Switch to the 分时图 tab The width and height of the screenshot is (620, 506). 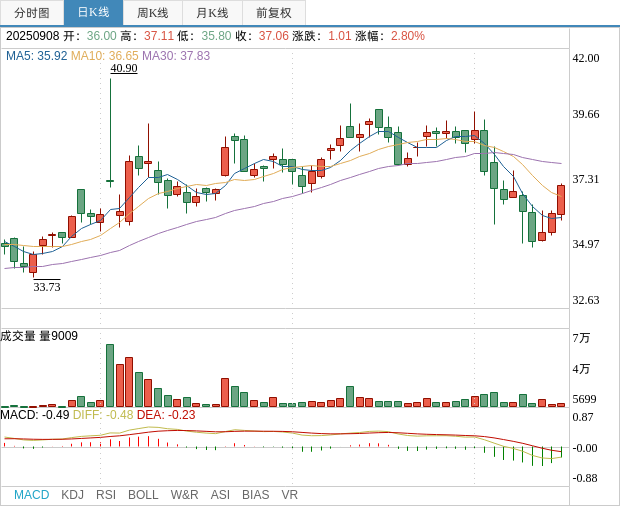[32, 13]
